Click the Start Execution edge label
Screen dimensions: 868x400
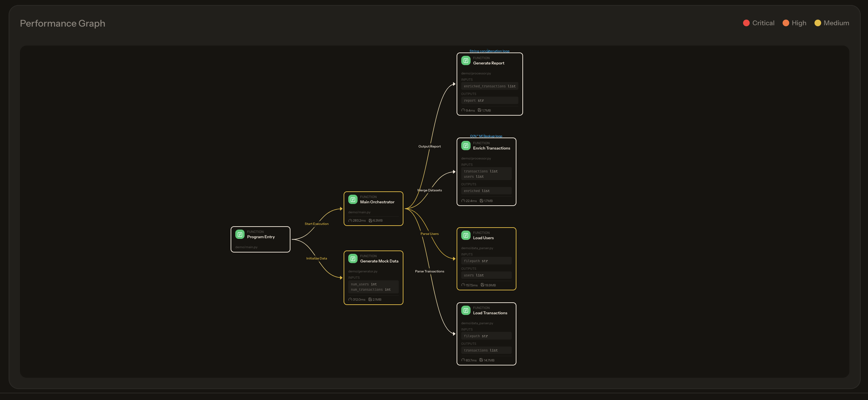point(316,224)
